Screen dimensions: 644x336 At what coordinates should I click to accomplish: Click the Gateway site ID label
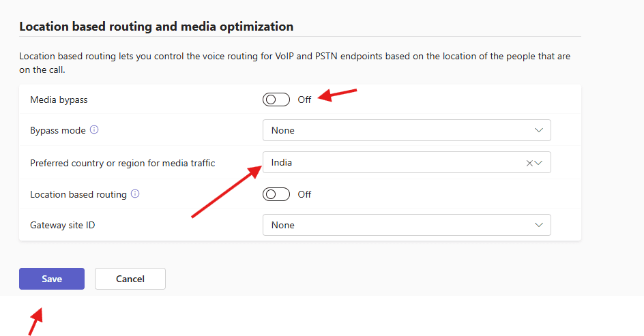[x=62, y=225]
